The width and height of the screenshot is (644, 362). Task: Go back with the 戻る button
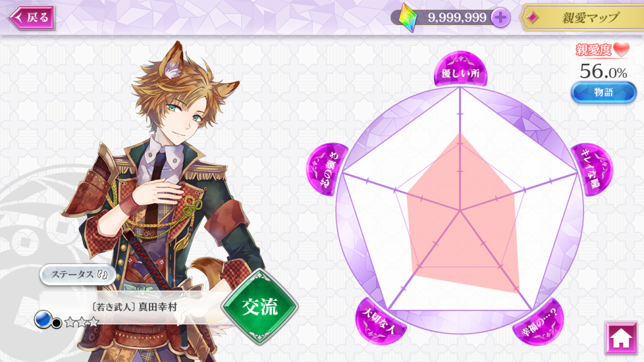point(32,17)
